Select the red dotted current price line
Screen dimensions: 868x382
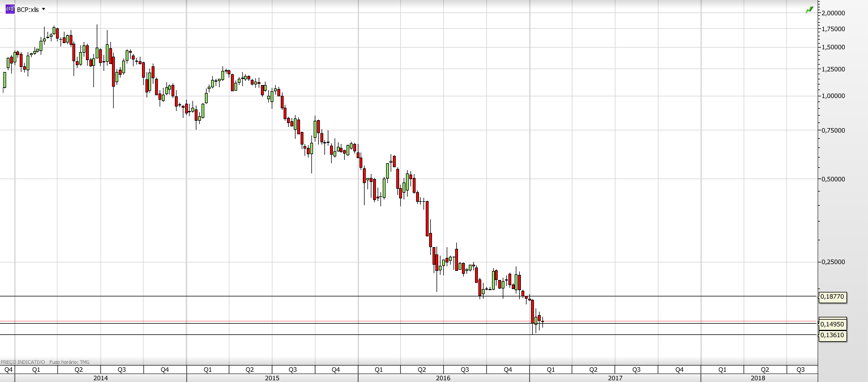coord(409,321)
